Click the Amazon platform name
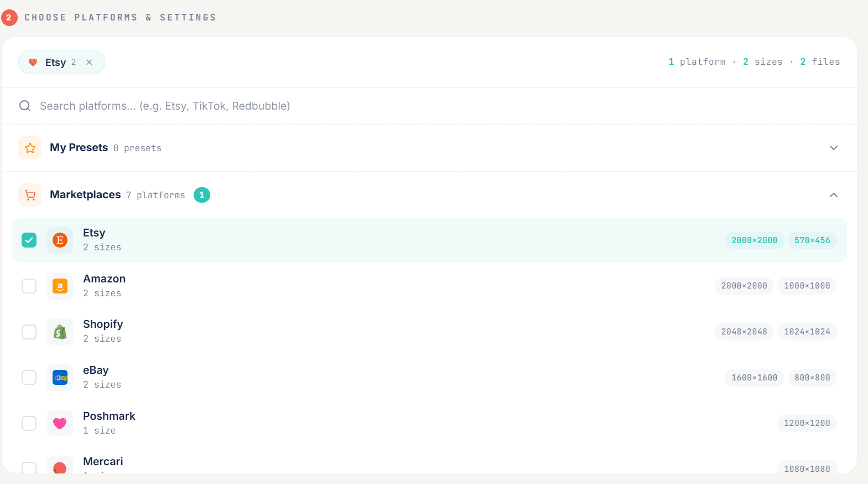Viewport: 868px width, 484px height. (x=105, y=279)
